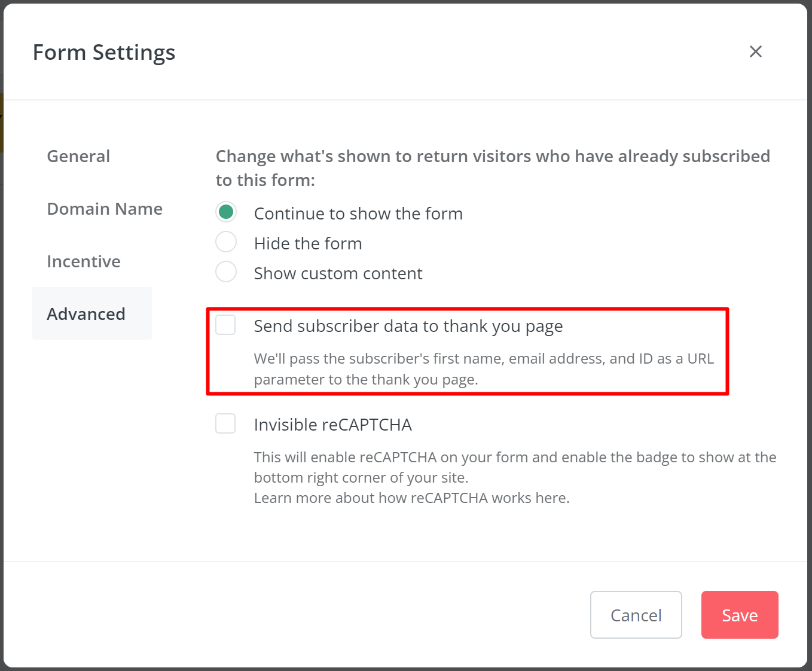Switch to the Domain Name tab
Image resolution: width=812 pixels, height=671 pixels.
[105, 209]
